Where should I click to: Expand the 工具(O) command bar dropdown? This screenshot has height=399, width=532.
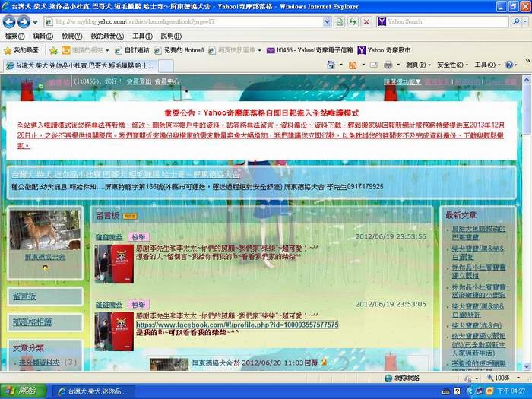click(x=488, y=65)
